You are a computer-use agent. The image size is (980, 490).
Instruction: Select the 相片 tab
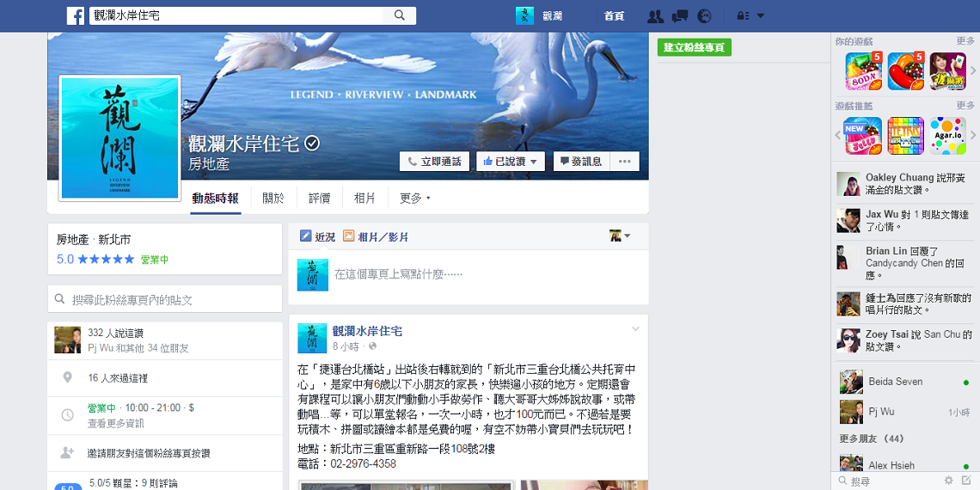click(364, 198)
